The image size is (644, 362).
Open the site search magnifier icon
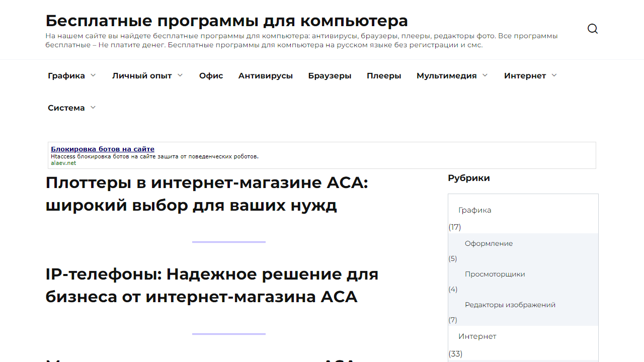pyautogui.click(x=593, y=29)
